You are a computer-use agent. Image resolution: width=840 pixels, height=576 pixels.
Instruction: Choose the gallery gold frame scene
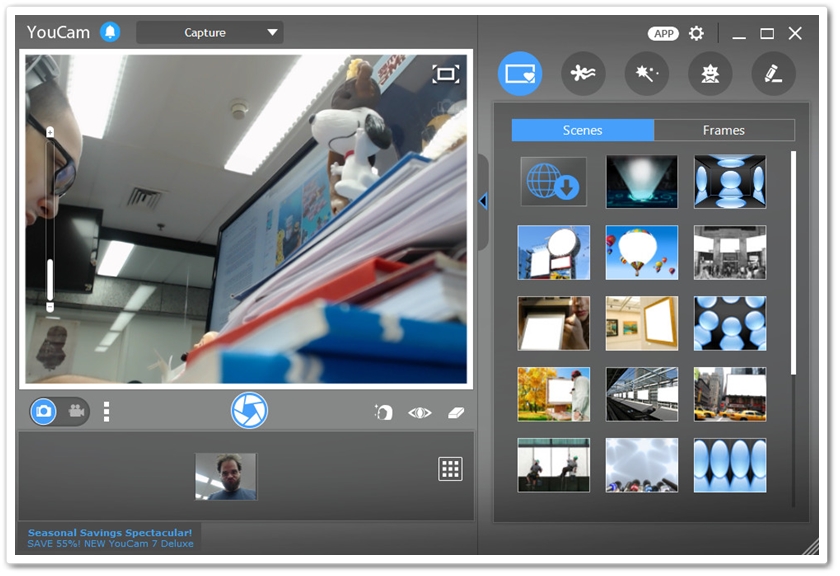pos(641,323)
